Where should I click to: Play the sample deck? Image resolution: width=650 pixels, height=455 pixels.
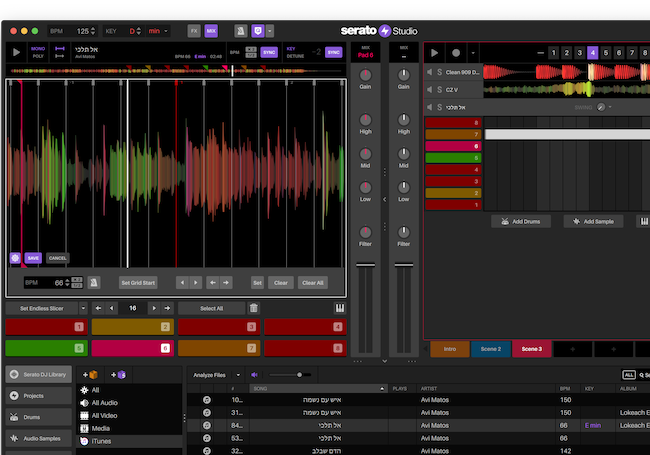pyautogui.click(x=16, y=52)
